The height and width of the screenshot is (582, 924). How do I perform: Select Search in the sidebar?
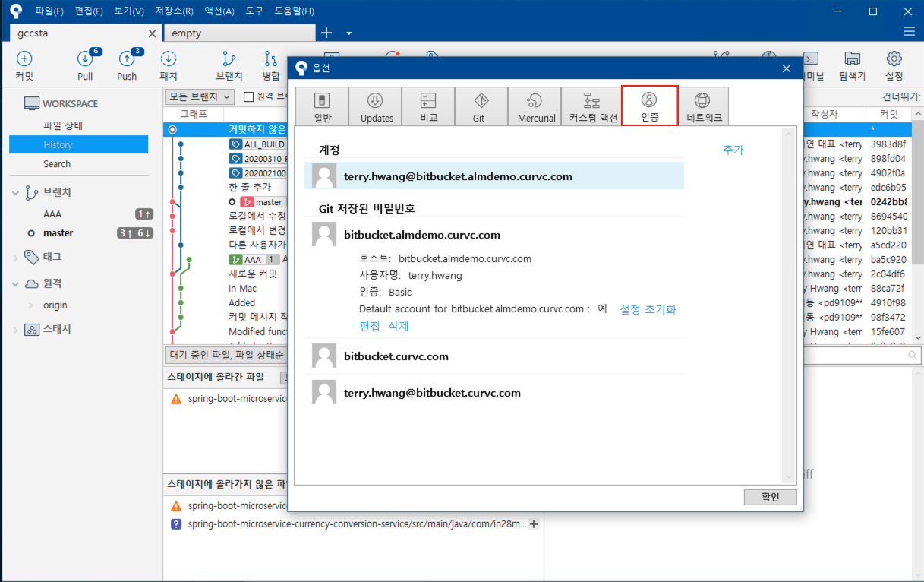(57, 163)
